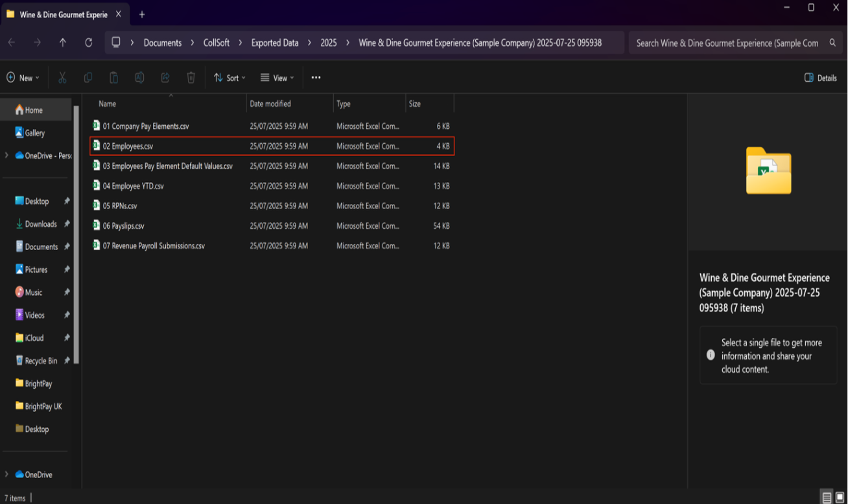This screenshot has width=848, height=504.
Task: Close the Wine & Dine tab
Action: click(118, 14)
